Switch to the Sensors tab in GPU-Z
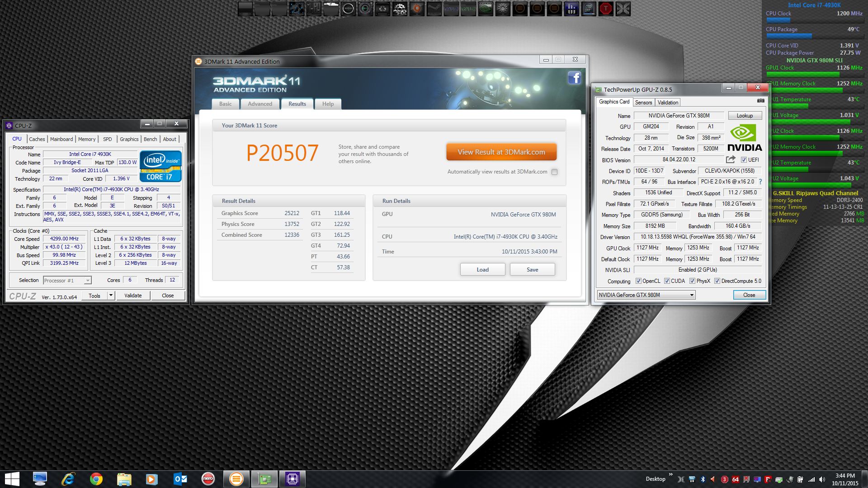The width and height of the screenshot is (868, 488). pos(643,103)
